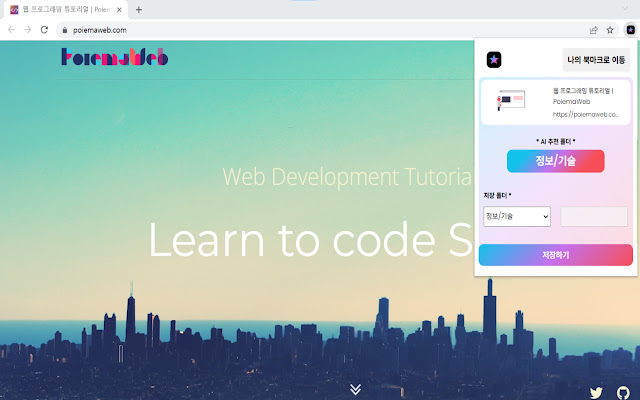Click 나의 북마크로 이동 button
This screenshot has height=400, width=640.
tap(596, 60)
